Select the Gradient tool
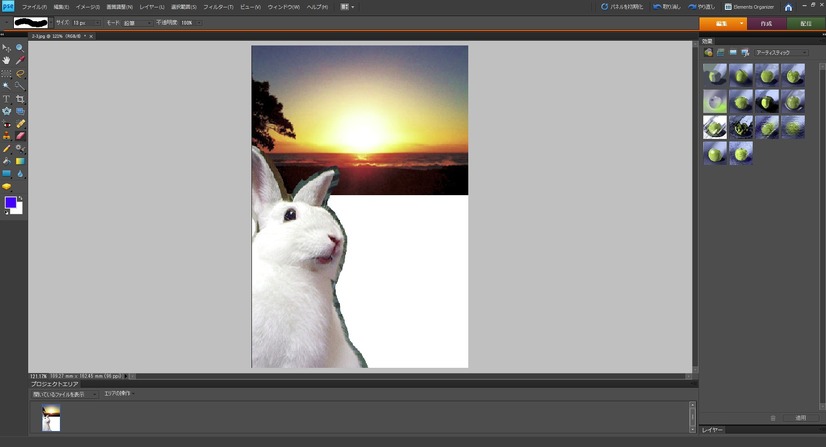This screenshot has height=447, width=826. coord(20,161)
